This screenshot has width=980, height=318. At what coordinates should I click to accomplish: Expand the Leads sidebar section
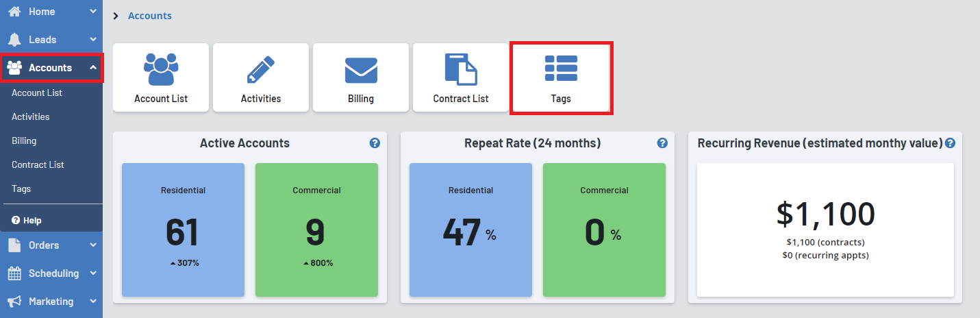pyautogui.click(x=51, y=40)
